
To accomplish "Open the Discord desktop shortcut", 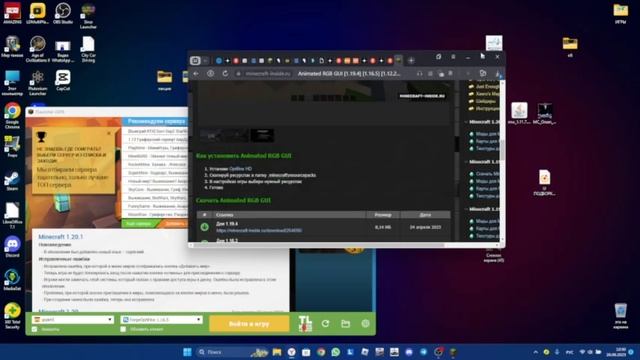I will 12,247.
